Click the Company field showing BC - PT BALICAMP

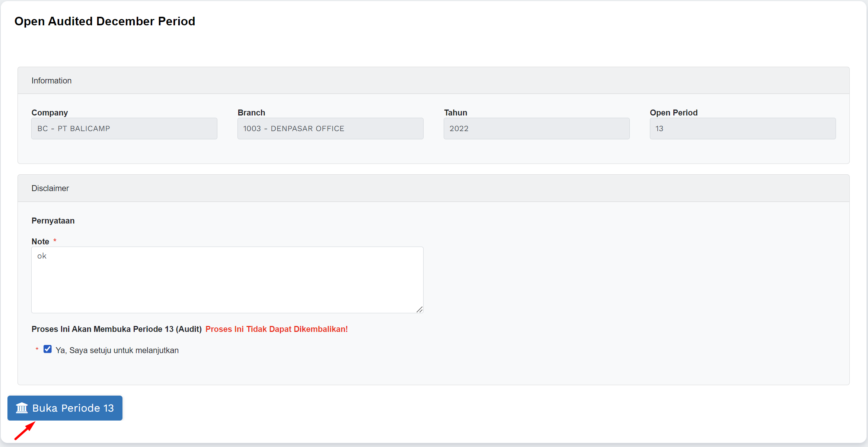click(124, 129)
